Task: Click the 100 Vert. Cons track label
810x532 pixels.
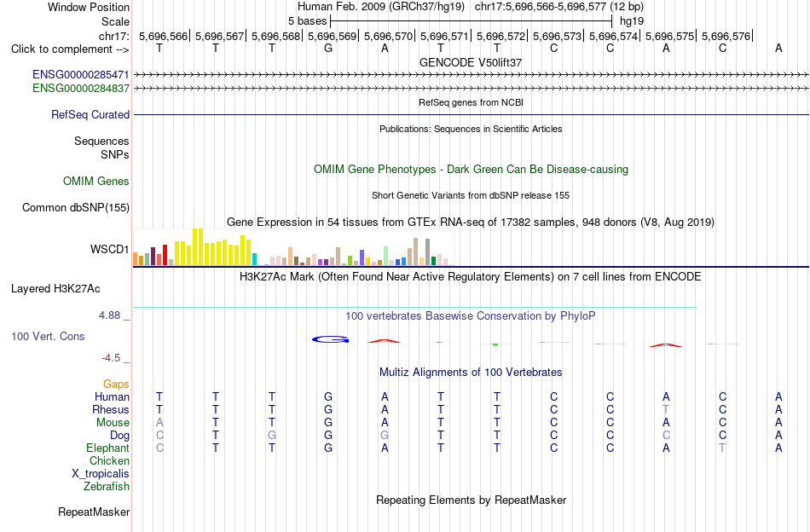Action: click(x=48, y=336)
